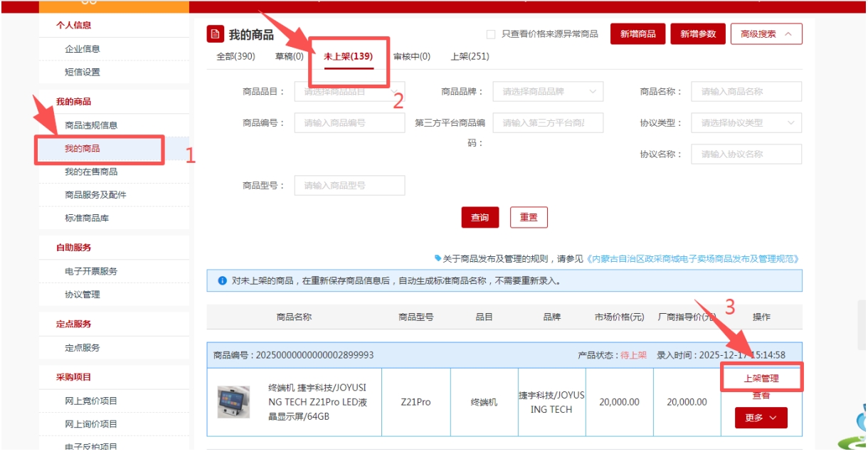The image size is (868, 454).
Task: Select the 全部(390) tab
Action: click(x=235, y=56)
